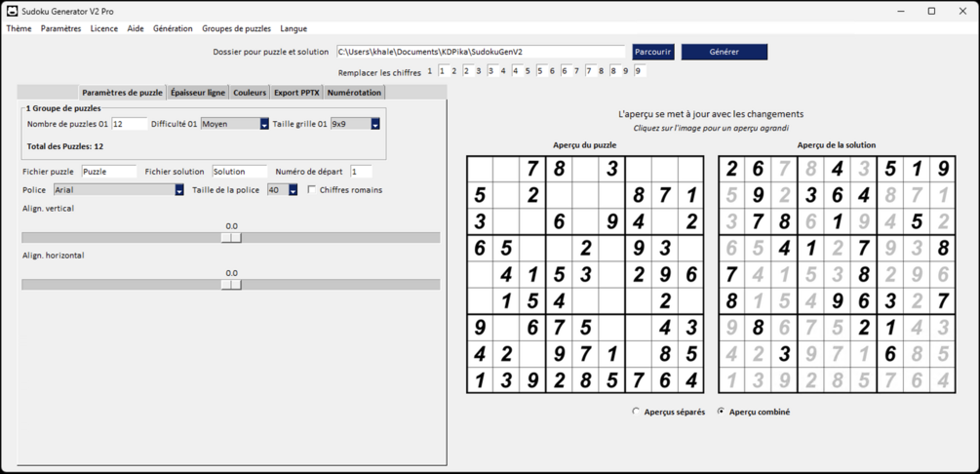Enable the Chiffres romains checkbox
This screenshot has width=980, height=474.
[x=312, y=189]
